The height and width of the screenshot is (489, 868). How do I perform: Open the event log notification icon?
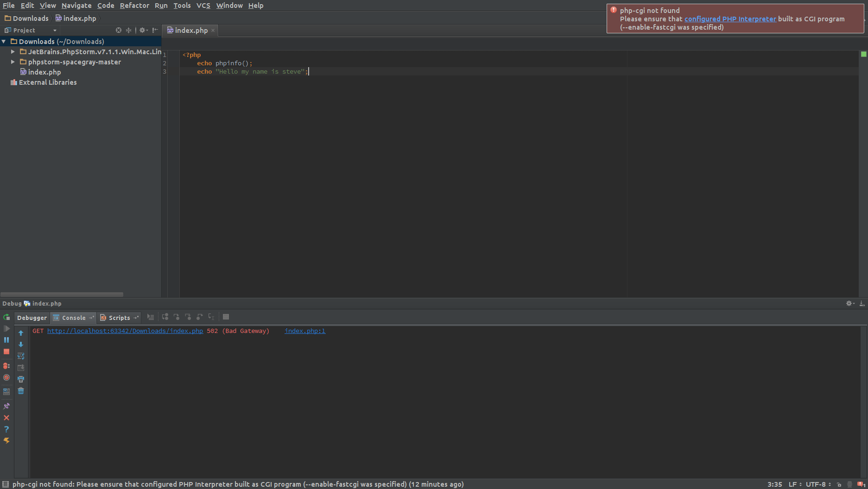[861, 484]
